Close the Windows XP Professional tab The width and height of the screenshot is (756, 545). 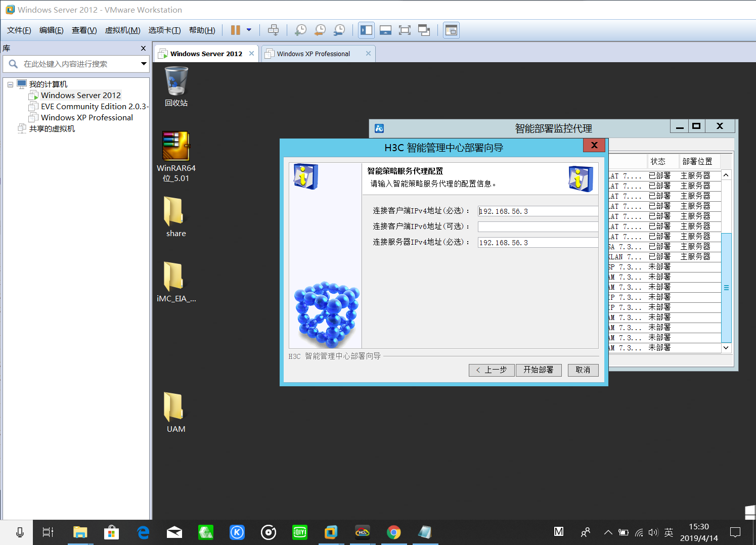pos(368,54)
